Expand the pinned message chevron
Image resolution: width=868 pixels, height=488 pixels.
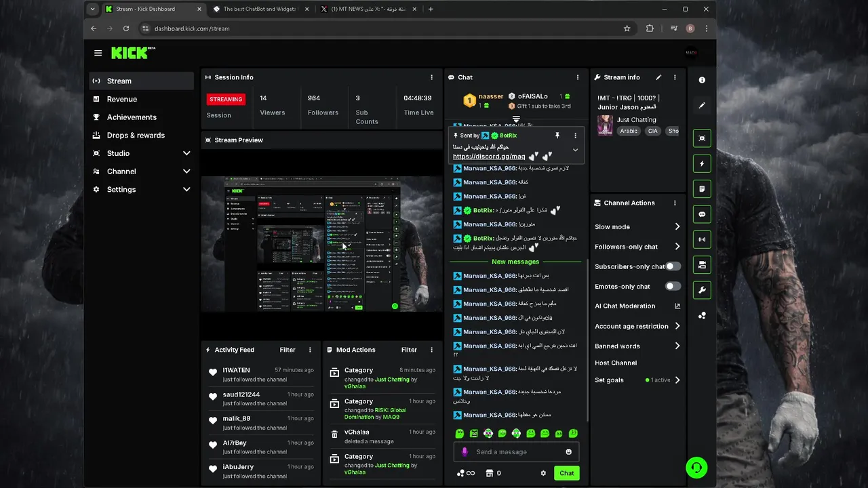pyautogui.click(x=575, y=150)
